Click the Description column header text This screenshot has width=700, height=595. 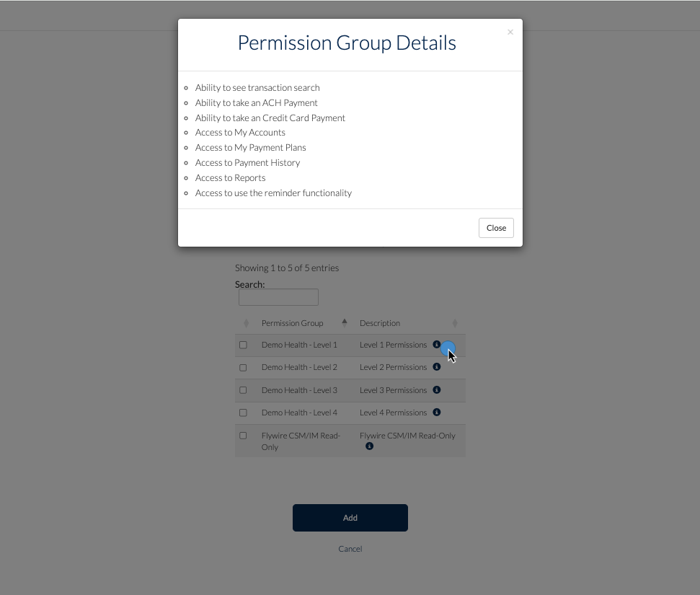[380, 323]
